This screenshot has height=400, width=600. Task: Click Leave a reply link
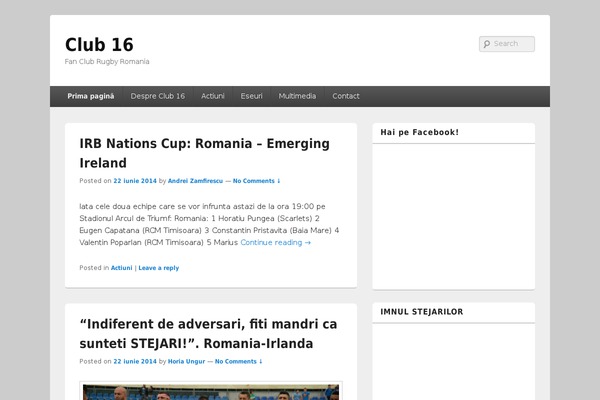pyautogui.click(x=158, y=268)
